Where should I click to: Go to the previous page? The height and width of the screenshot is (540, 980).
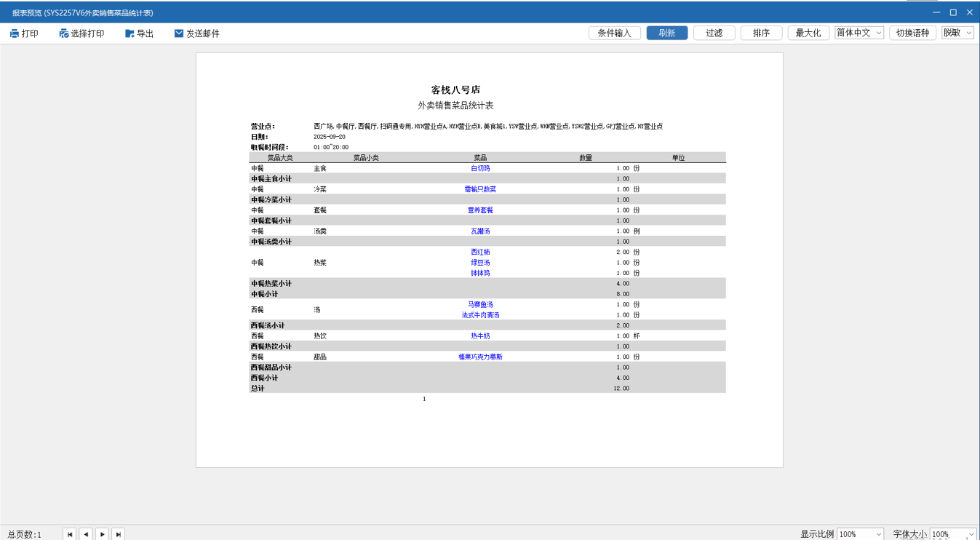[x=86, y=534]
